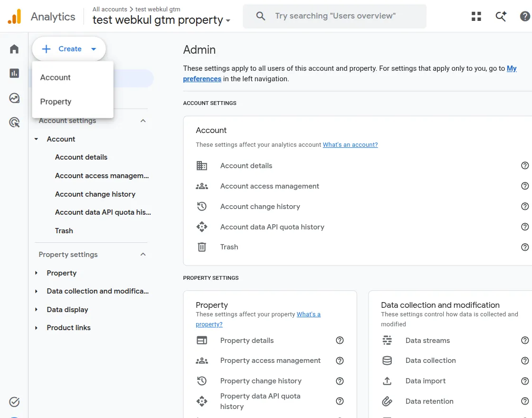
Task: Click the search magnifier icon
Action: tap(261, 16)
